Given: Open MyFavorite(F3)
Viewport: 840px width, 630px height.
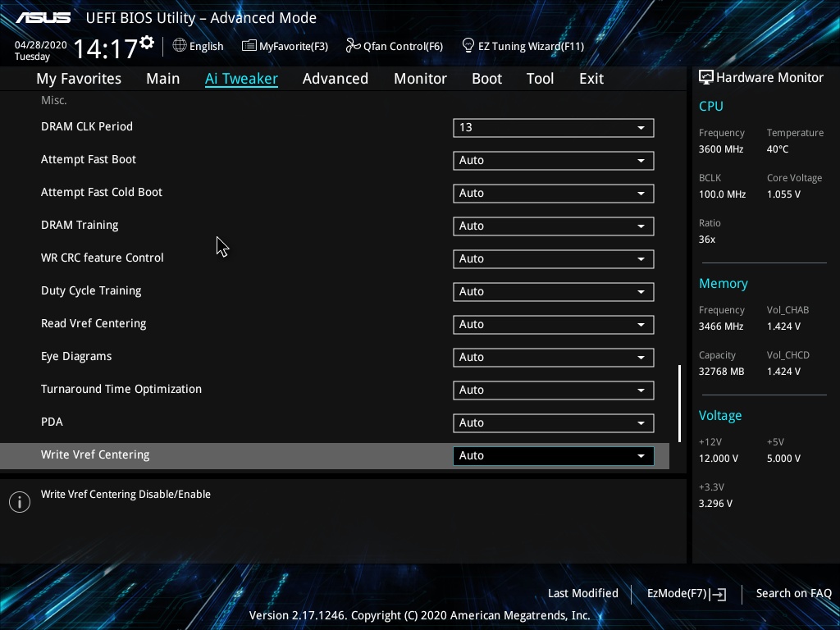Looking at the screenshot, I should tap(285, 46).
